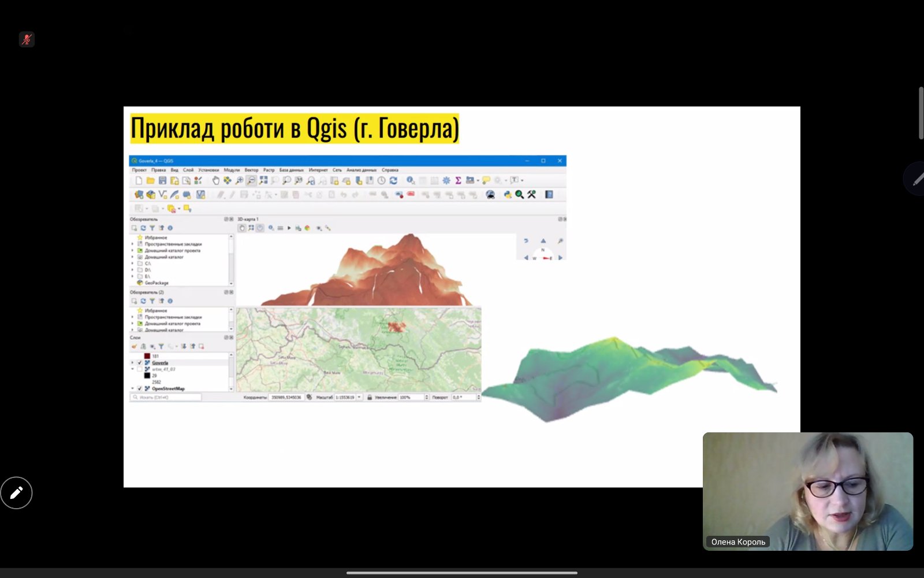Image resolution: width=924 pixels, height=578 pixels.
Task: Open the Масштаб scale dropdown
Action: [x=359, y=398]
